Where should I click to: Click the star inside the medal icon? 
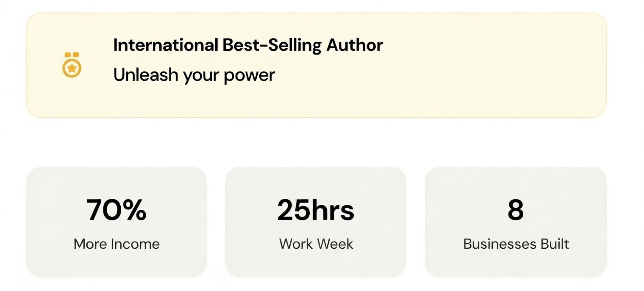[x=72, y=68]
